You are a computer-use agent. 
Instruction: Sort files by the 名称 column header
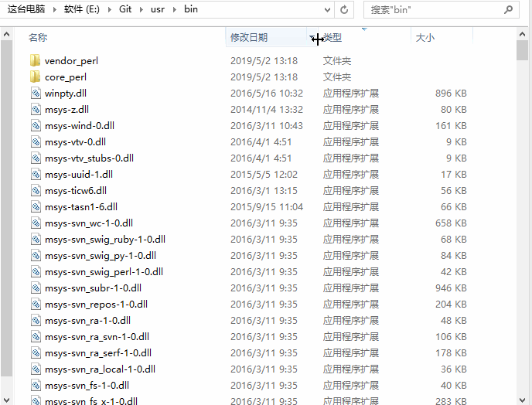[x=38, y=37]
